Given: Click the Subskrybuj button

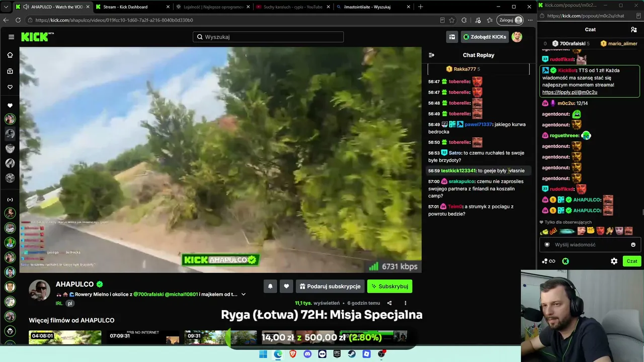Looking at the screenshot, I should point(389,286).
